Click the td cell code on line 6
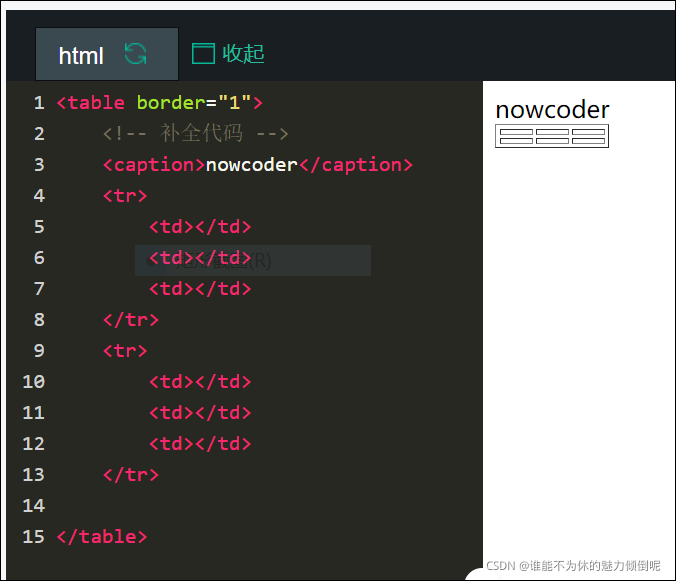The height and width of the screenshot is (581, 676). pyautogui.click(x=200, y=258)
